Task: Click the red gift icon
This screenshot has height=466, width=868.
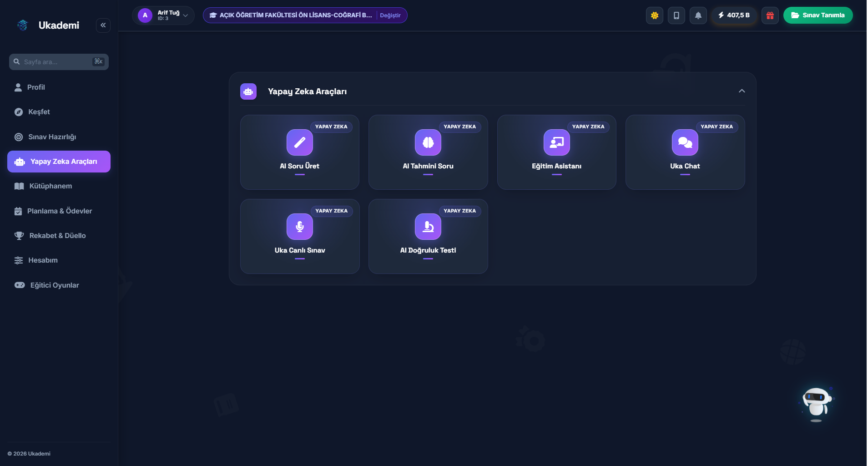Action: (x=770, y=15)
